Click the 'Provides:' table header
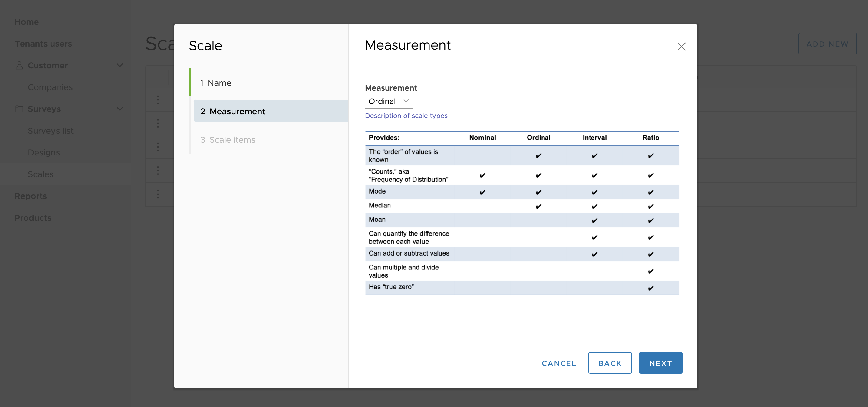868x407 pixels. pyautogui.click(x=384, y=138)
